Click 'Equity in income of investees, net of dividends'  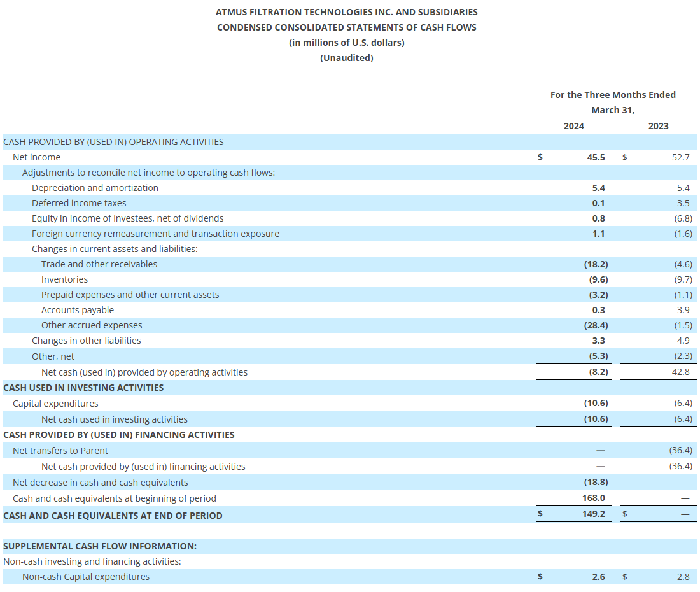[127, 218]
